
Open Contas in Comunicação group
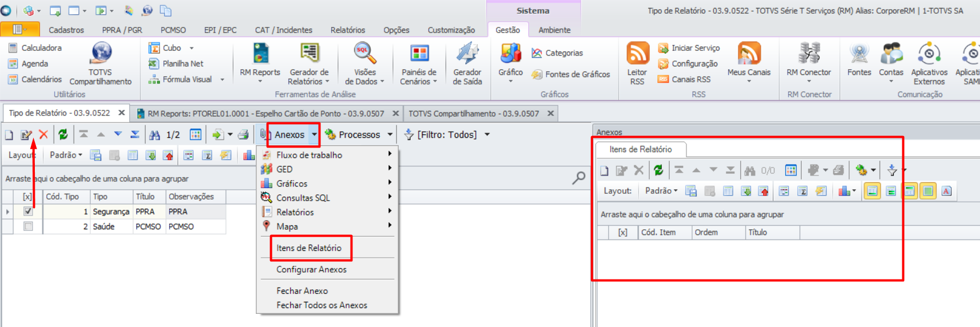pos(891,63)
